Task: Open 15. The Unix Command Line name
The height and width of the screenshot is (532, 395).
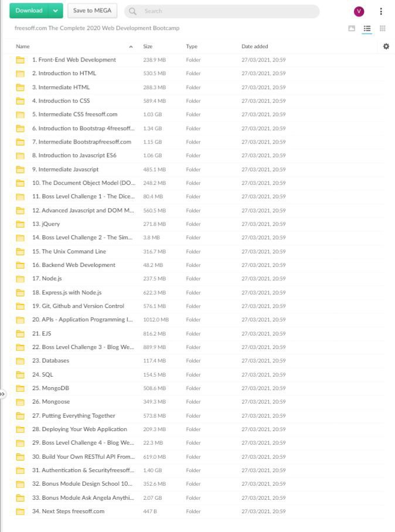Action: 69,252
